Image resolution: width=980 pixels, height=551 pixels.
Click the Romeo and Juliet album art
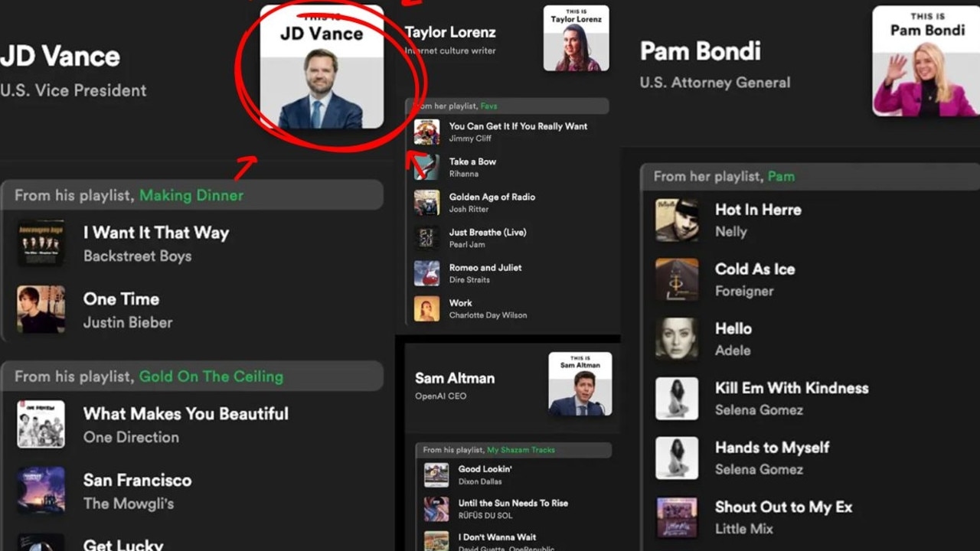[427, 273]
